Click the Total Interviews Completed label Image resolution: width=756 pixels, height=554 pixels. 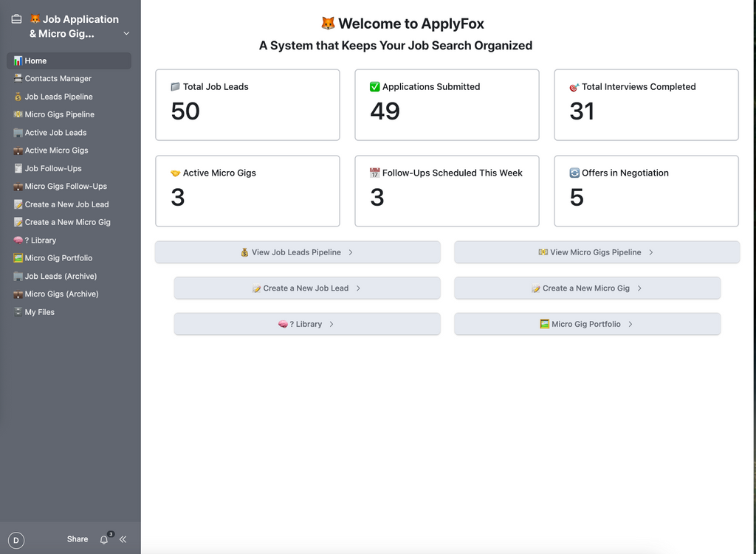639,87
